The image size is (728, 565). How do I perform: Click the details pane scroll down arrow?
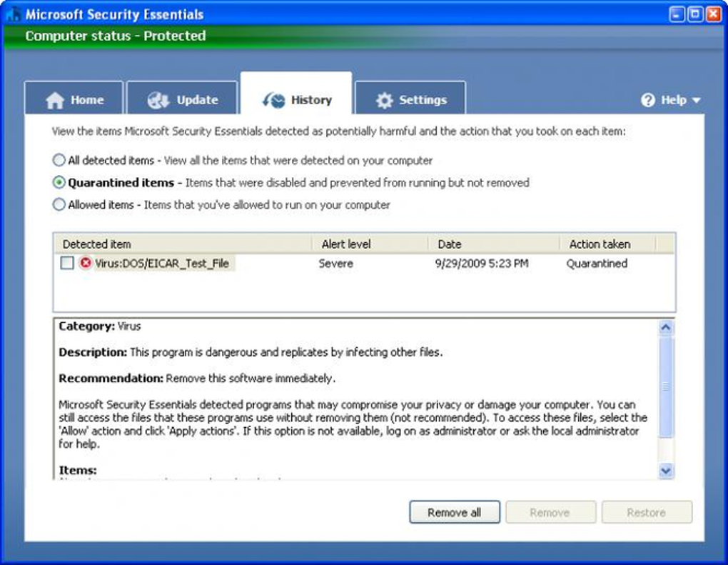click(666, 471)
